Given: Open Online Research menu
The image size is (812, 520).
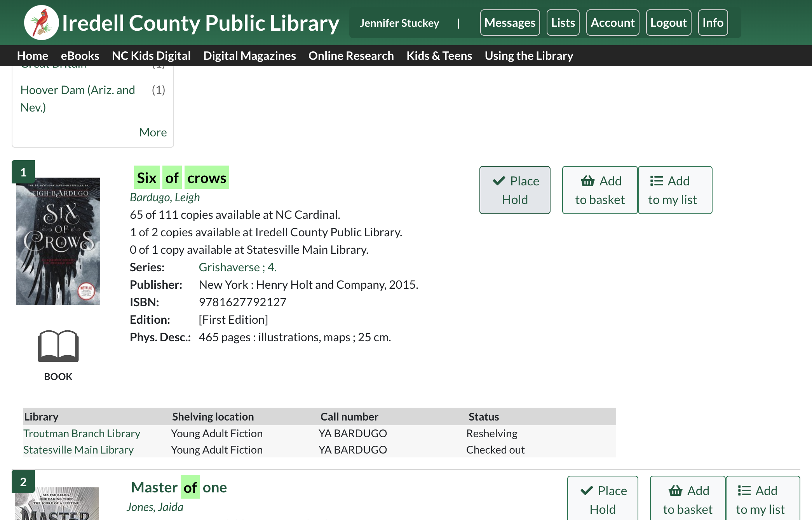Looking at the screenshot, I should pos(351,56).
